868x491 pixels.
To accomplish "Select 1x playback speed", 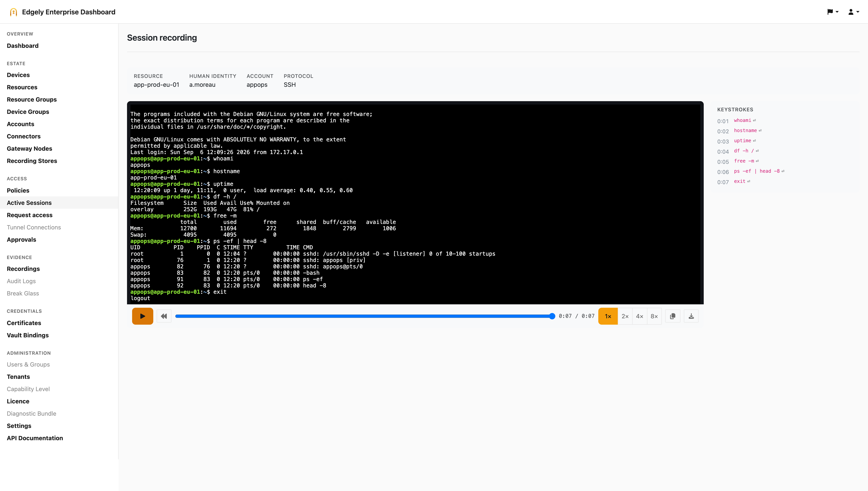I will click(608, 316).
